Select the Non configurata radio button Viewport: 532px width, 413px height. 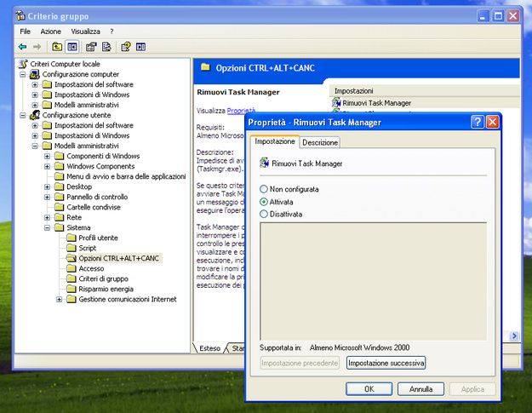pos(264,189)
